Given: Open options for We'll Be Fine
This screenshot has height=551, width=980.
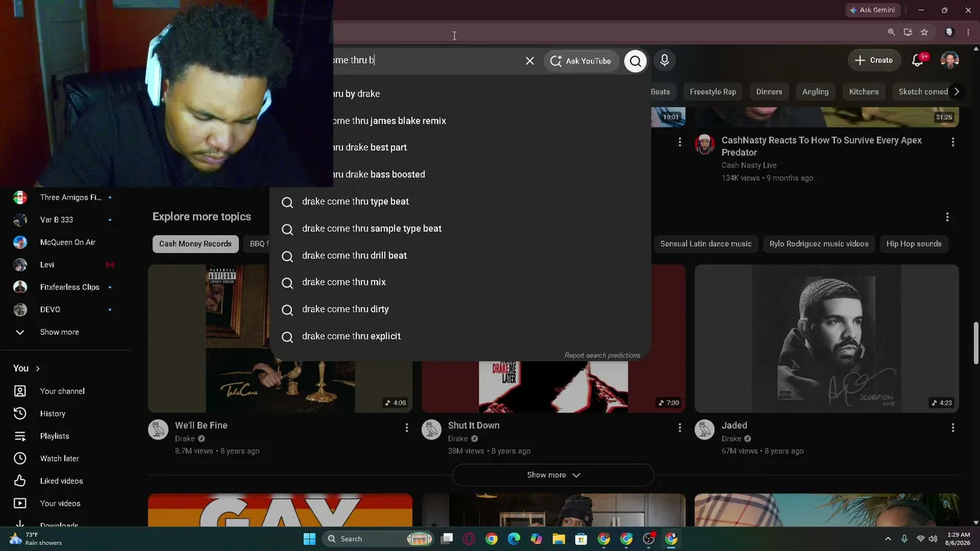Looking at the screenshot, I should click(407, 428).
